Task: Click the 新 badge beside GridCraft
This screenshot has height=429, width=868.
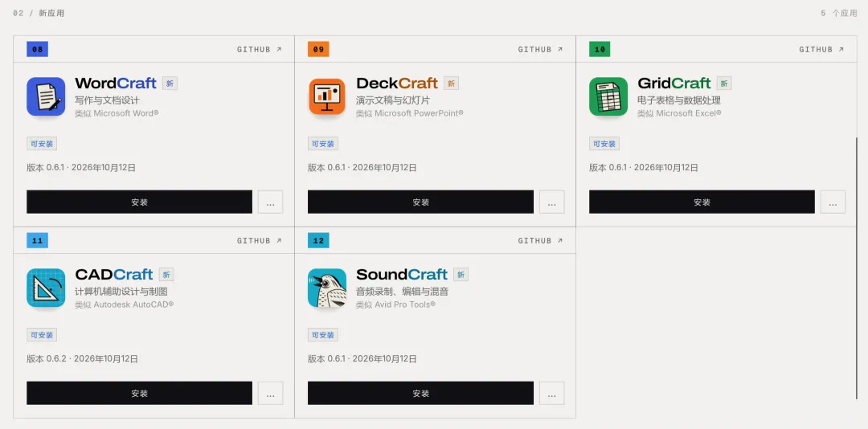Action: (x=724, y=84)
